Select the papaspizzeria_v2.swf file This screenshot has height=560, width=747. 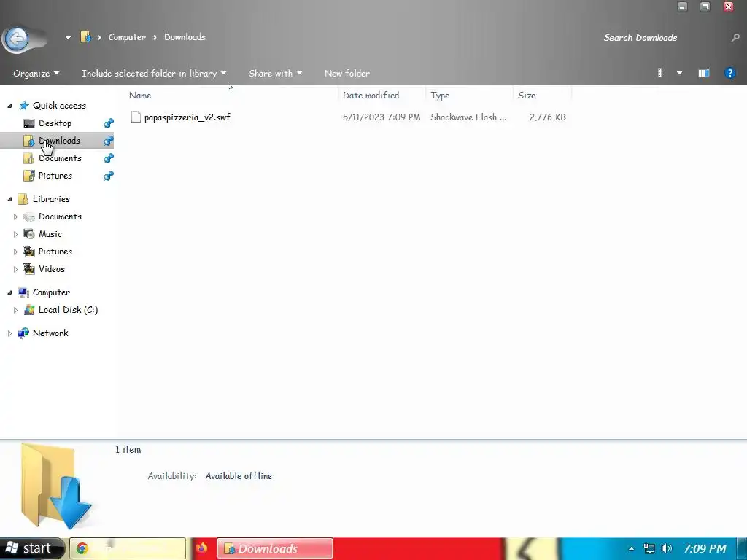187,117
